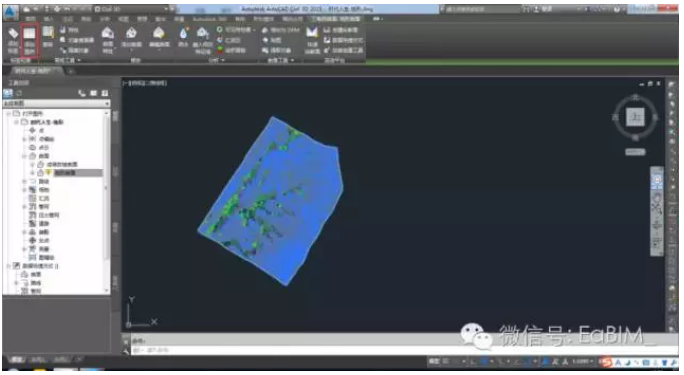The width and height of the screenshot is (684, 375).
Task: Click the Sogou input method tray icon
Action: coord(605,362)
